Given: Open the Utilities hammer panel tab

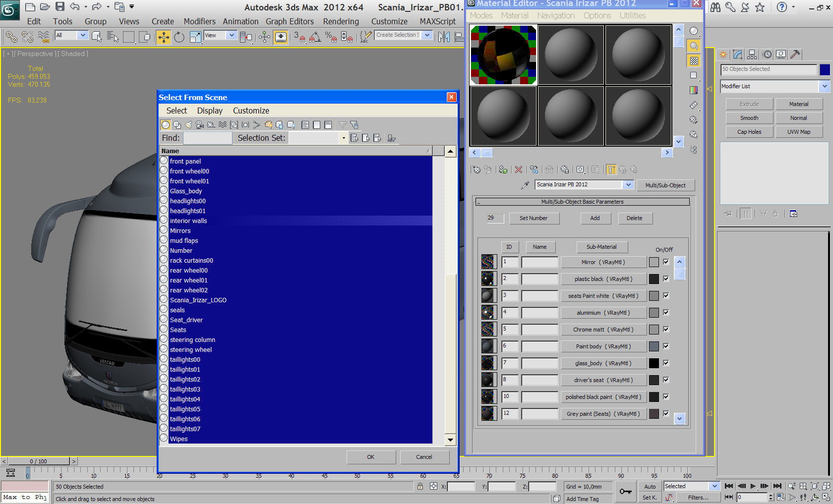Looking at the screenshot, I should pyautogui.click(x=795, y=54).
